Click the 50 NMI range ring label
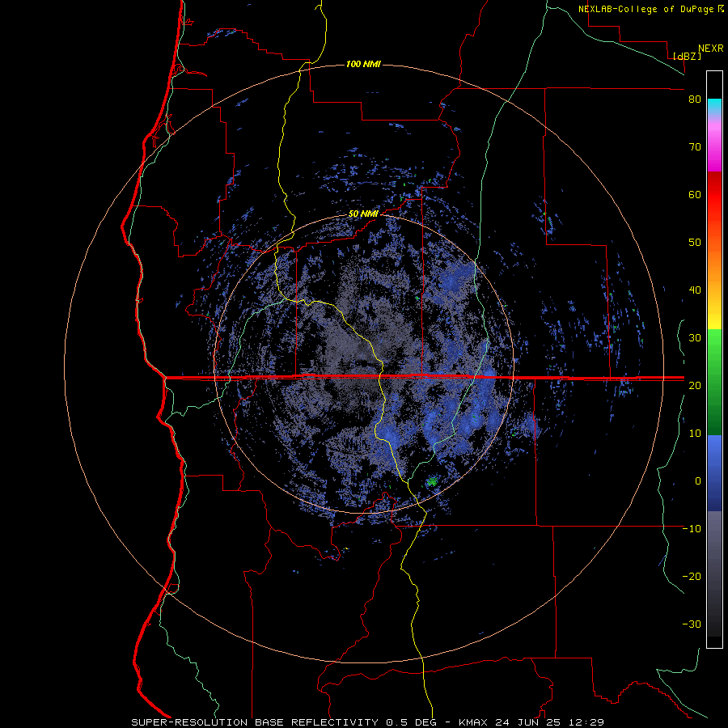 pyautogui.click(x=363, y=214)
